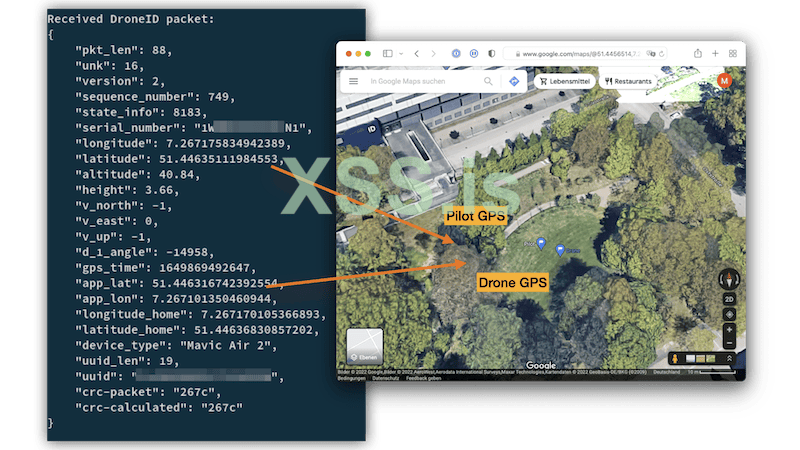Click the "latitude_home": 51.44636830857202 line

coord(197,330)
